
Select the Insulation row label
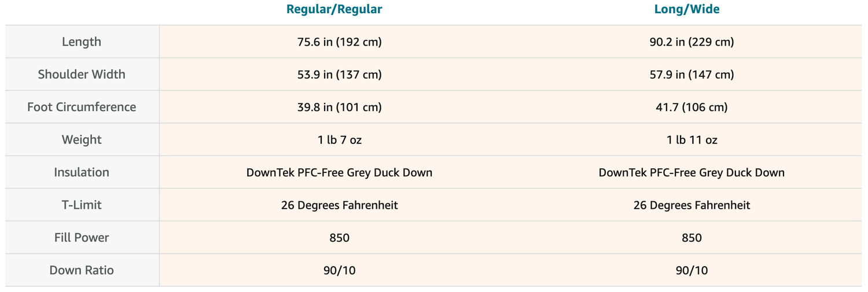point(82,172)
